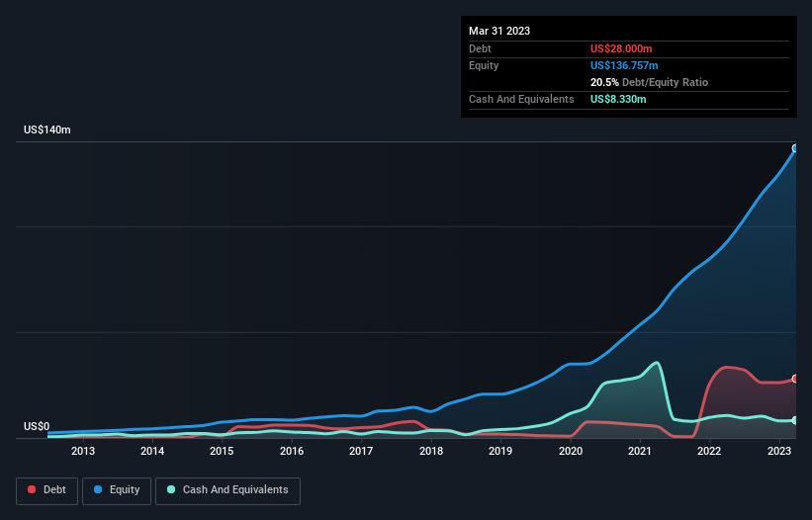Viewport: 812px width, 520px height.
Task: Click the 2023 axis label
Action: point(778,451)
